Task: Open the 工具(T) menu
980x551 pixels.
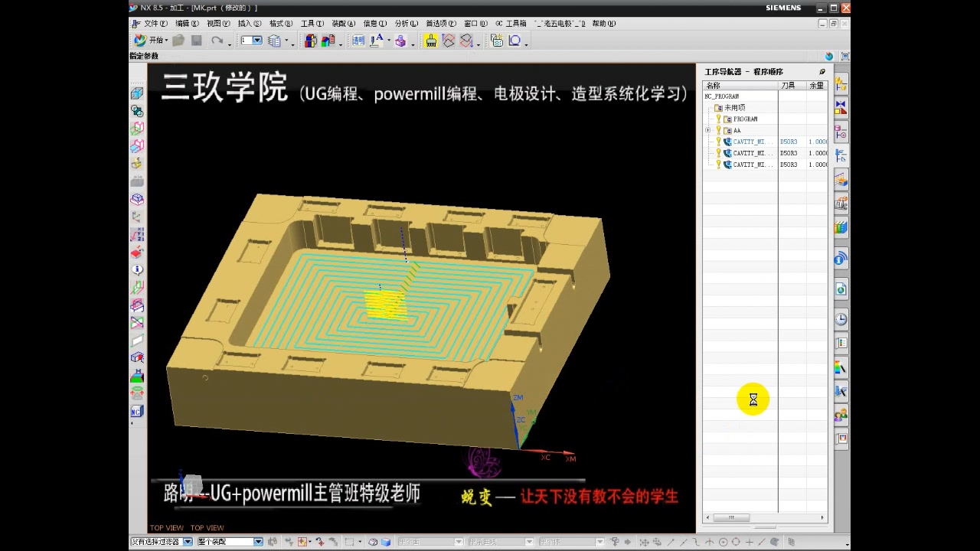Action: 312,24
